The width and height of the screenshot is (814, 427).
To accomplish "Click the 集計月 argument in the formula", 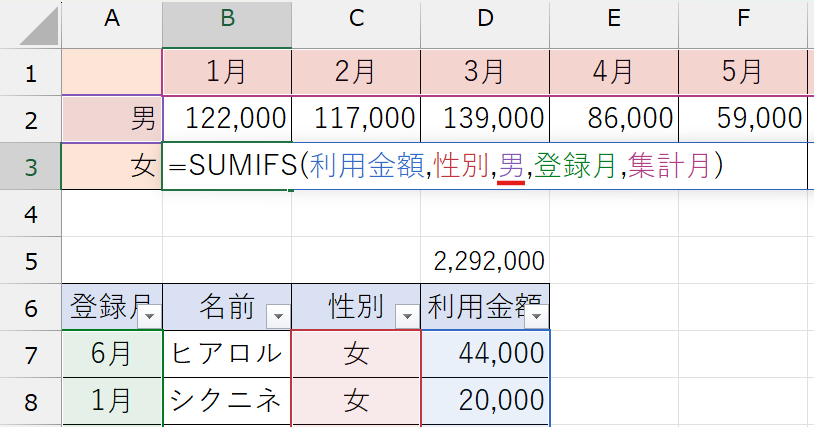I will click(669, 166).
